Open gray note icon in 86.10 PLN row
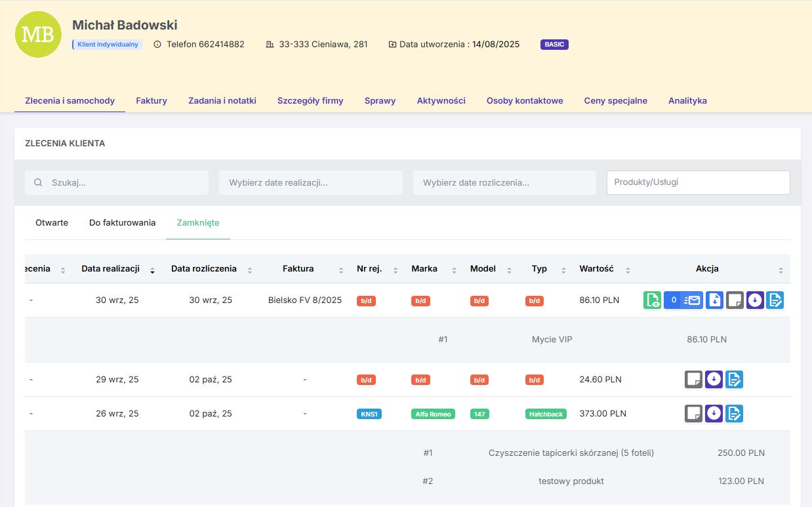 735,300
